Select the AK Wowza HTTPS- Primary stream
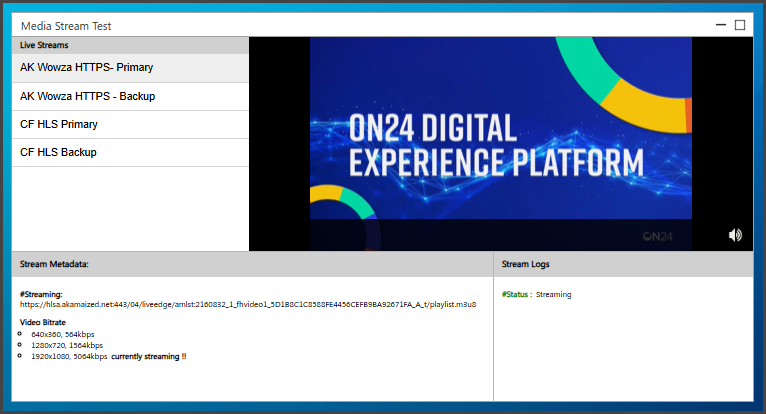The height and width of the screenshot is (414, 766). coord(130,68)
